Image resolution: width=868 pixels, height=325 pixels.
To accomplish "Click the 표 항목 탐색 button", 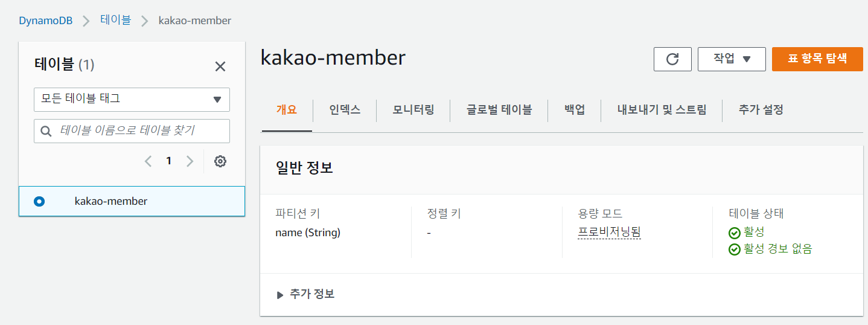I will pos(817,59).
